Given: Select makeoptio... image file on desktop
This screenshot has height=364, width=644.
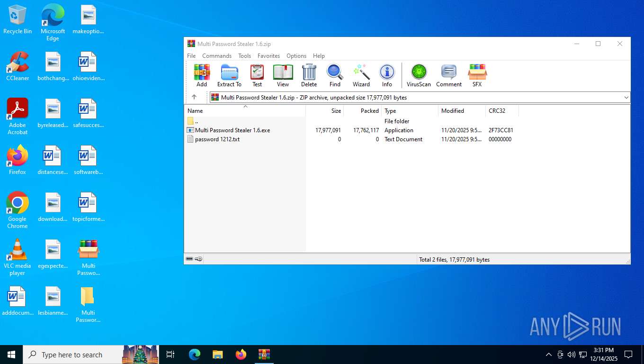Looking at the screenshot, I should (x=88, y=20).
